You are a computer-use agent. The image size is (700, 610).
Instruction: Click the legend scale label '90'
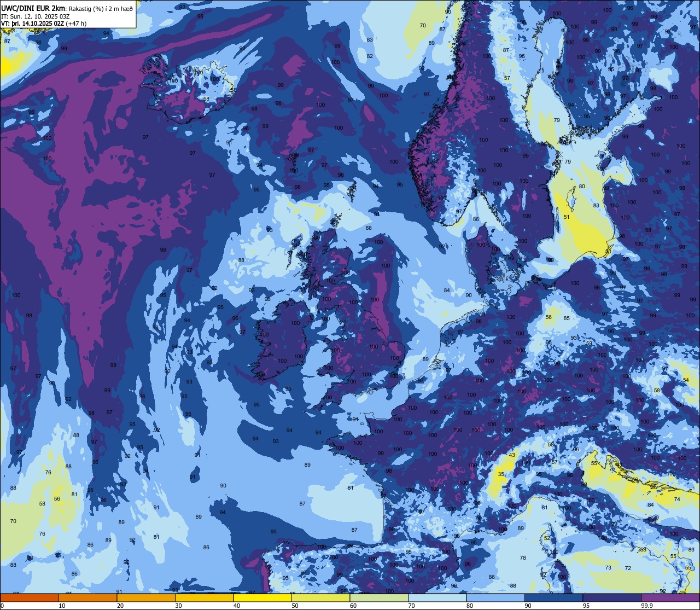pyautogui.click(x=528, y=606)
